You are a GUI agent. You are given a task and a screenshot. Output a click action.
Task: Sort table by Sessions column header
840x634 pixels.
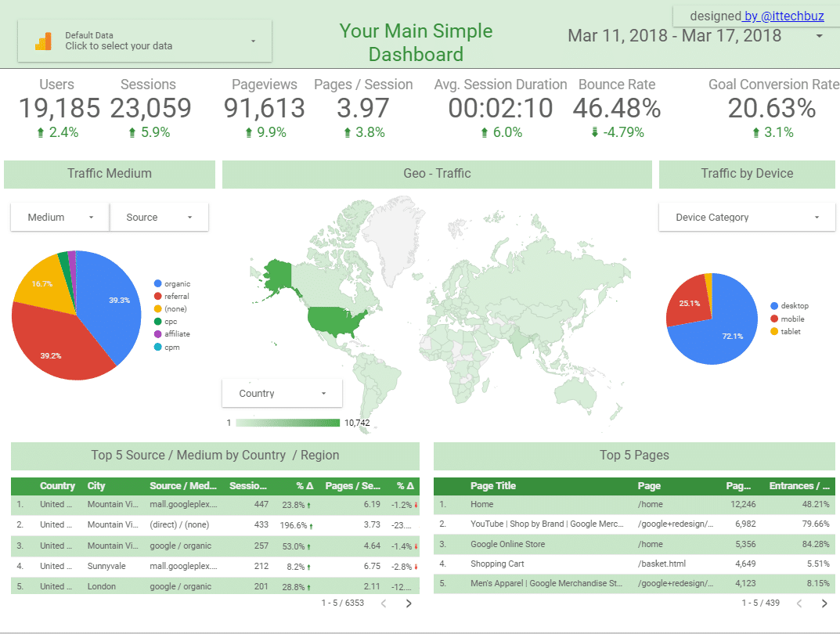click(x=247, y=486)
